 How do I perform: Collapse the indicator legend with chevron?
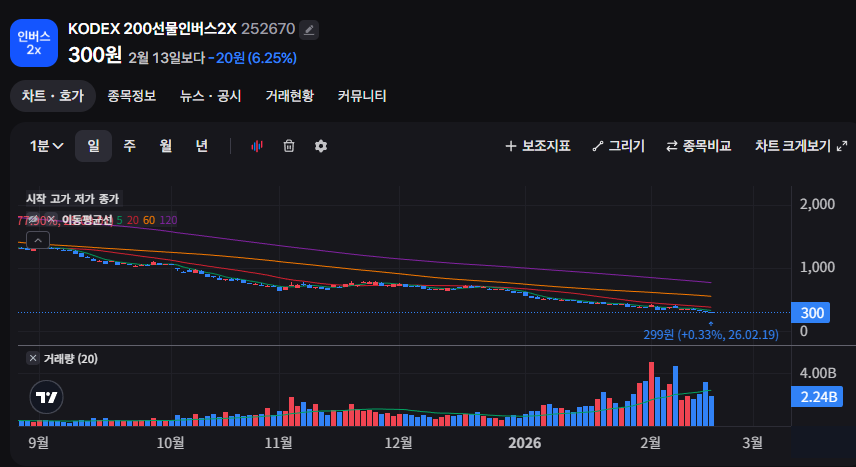(38, 241)
